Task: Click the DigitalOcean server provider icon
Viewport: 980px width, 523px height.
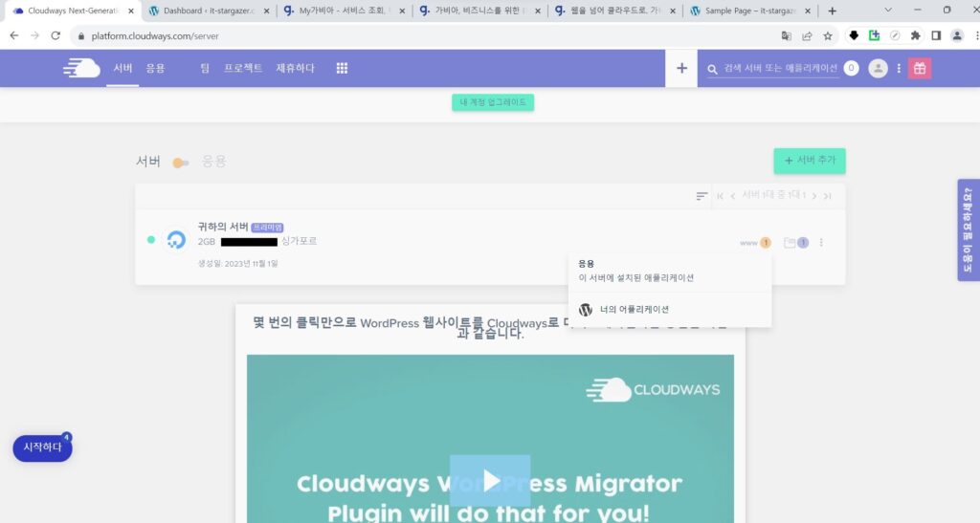Action: pos(176,240)
